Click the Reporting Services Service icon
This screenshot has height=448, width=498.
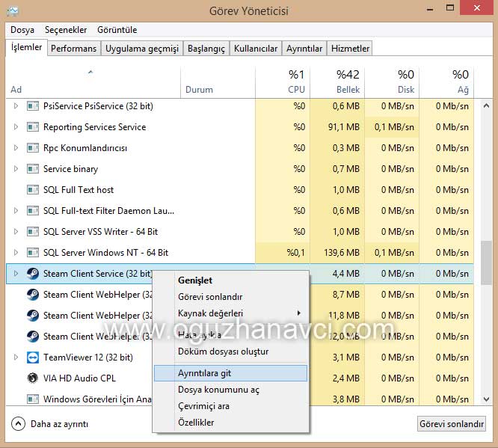pos(33,127)
